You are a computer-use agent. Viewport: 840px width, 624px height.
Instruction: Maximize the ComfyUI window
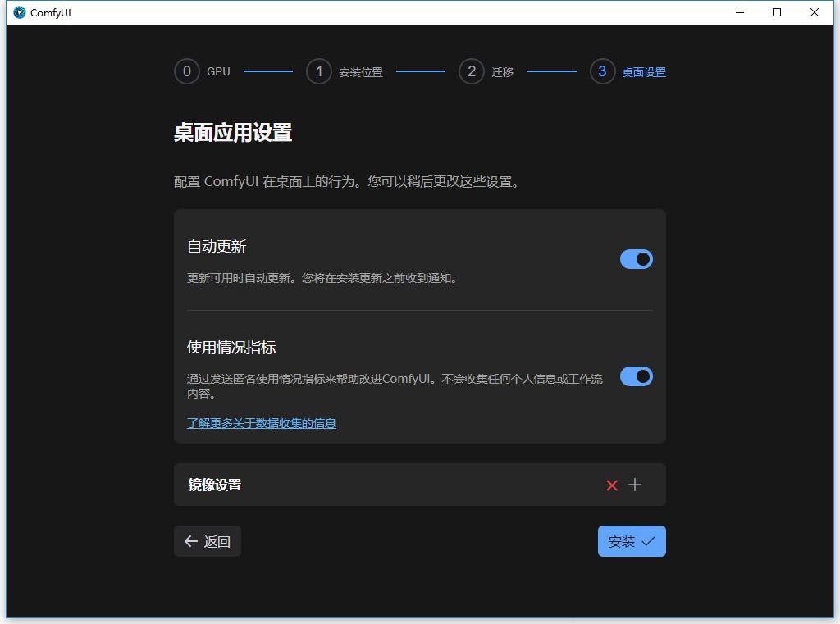pyautogui.click(x=777, y=12)
